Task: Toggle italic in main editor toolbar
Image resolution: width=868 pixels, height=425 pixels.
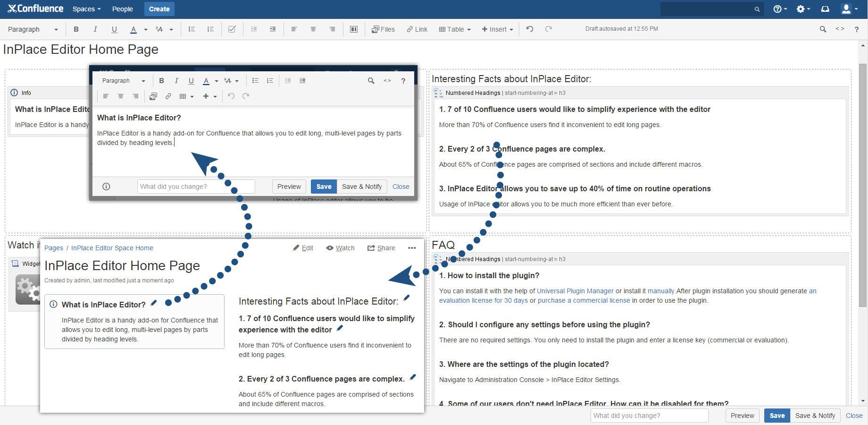Action: (x=95, y=29)
